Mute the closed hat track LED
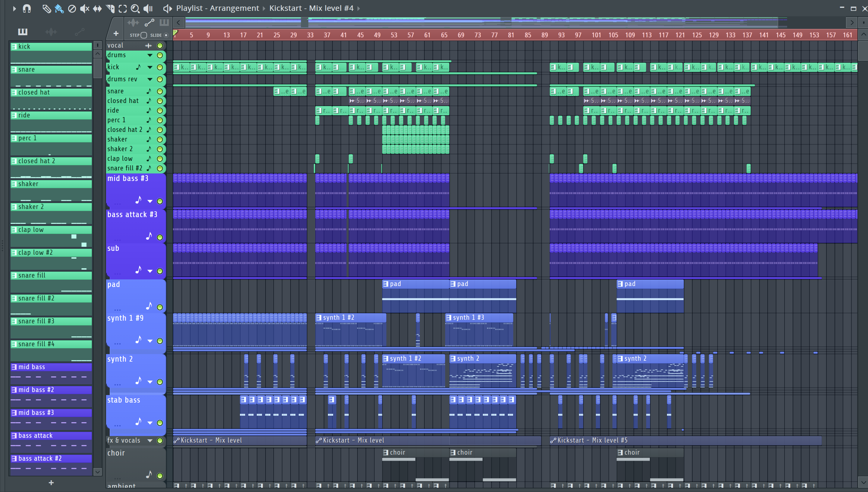Screen dimensions: 868x492 click(x=160, y=101)
